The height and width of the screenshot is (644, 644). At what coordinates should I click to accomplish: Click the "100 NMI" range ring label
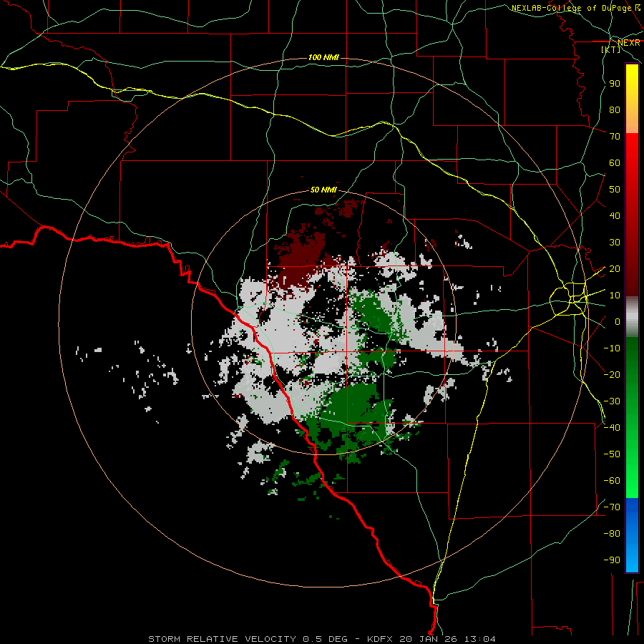pyautogui.click(x=323, y=57)
